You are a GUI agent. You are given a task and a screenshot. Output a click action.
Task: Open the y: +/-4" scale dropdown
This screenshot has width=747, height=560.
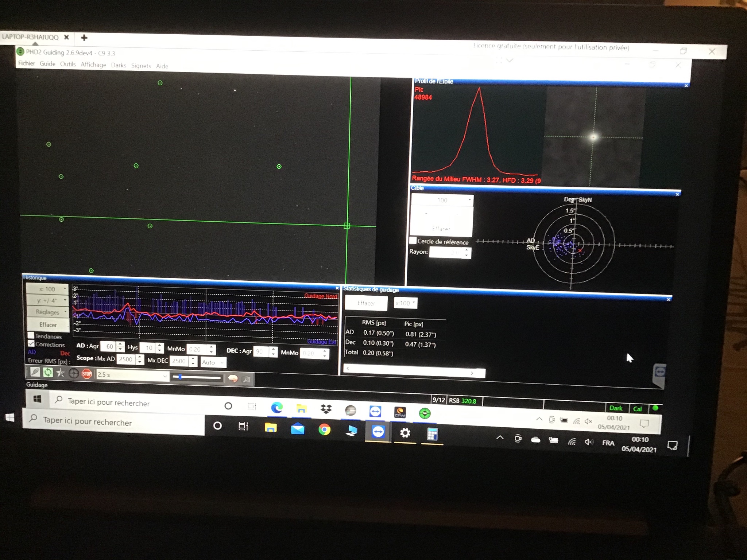pos(47,300)
